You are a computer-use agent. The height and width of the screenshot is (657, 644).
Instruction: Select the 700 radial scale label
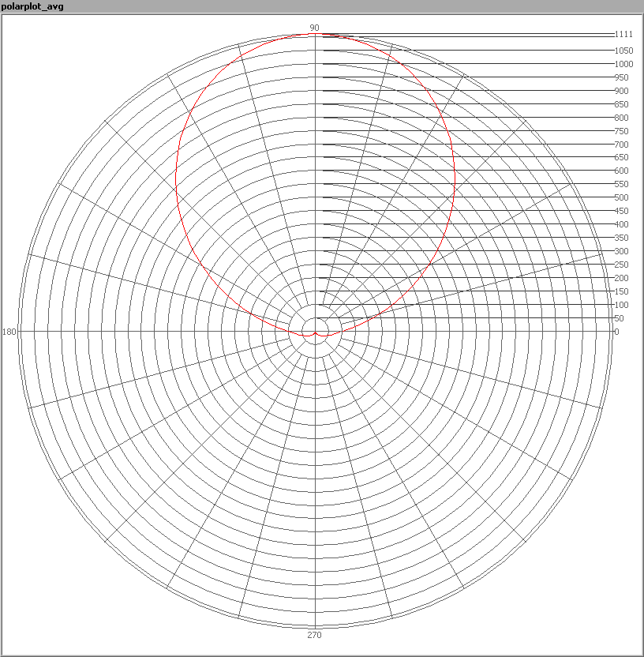pyautogui.click(x=622, y=145)
